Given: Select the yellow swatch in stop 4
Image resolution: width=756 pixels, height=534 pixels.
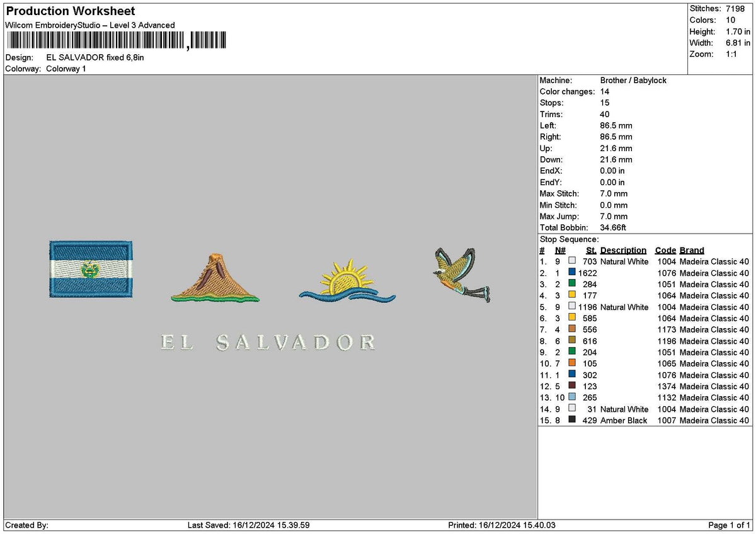Looking at the screenshot, I should [x=572, y=295].
